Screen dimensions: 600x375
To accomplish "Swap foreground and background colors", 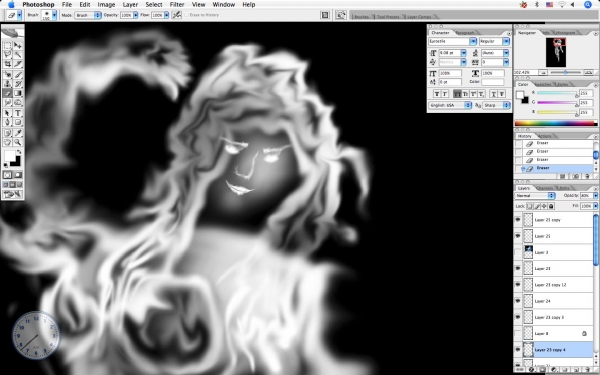I will click(x=19, y=152).
